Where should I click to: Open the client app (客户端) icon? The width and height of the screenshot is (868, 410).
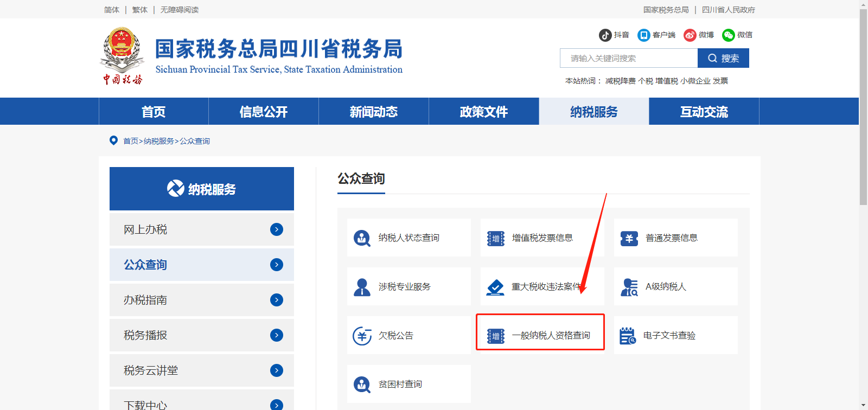[643, 35]
